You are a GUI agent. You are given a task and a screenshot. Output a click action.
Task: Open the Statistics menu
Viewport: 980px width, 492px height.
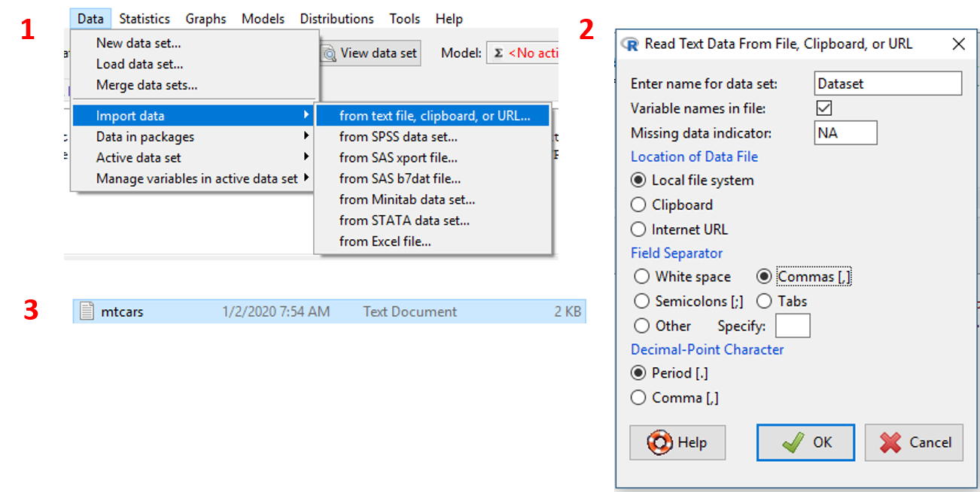pyautogui.click(x=145, y=19)
